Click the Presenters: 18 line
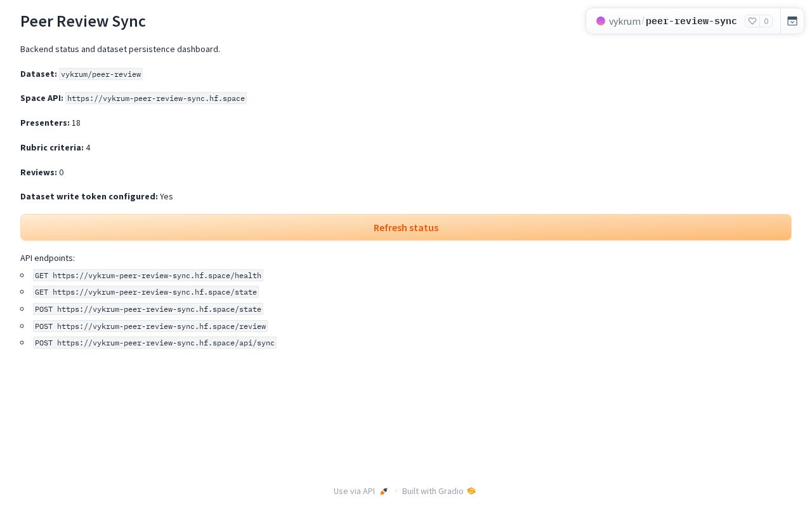 point(51,123)
